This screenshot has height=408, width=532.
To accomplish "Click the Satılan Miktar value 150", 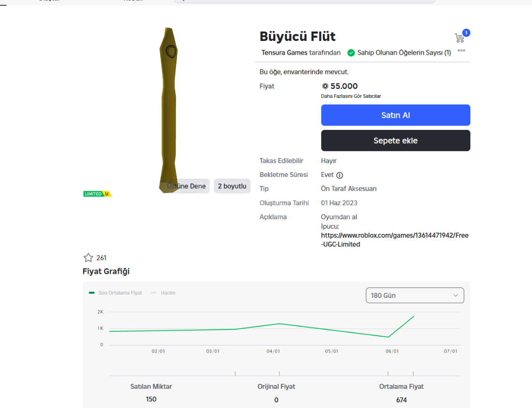I will click(151, 399).
